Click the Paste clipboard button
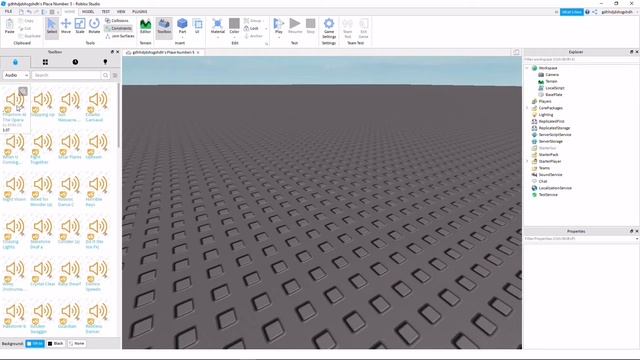The image size is (640, 360). (9, 27)
